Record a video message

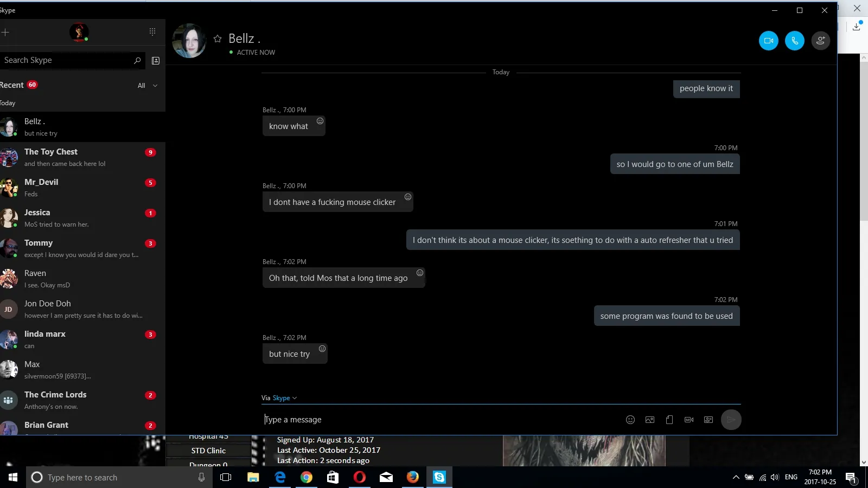click(x=689, y=420)
